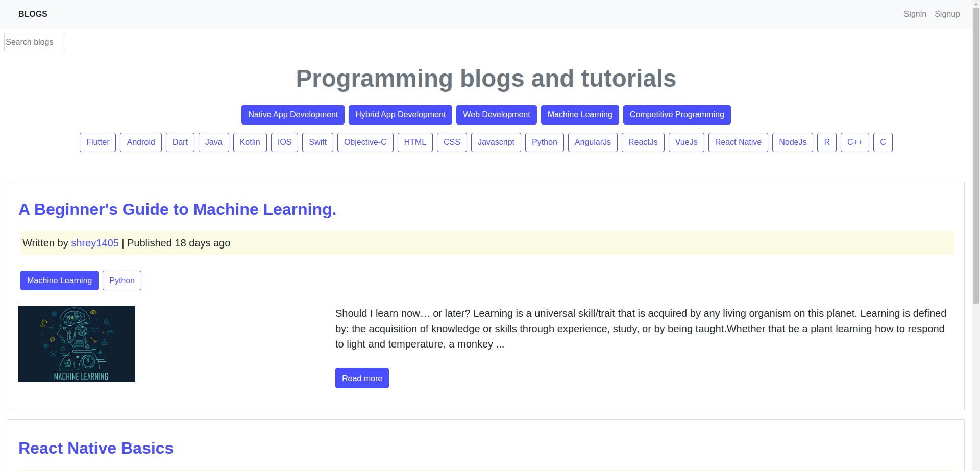Click Machine Learning badge on the post card
Image resolution: width=980 pixels, height=471 pixels.
click(x=59, y=281)
